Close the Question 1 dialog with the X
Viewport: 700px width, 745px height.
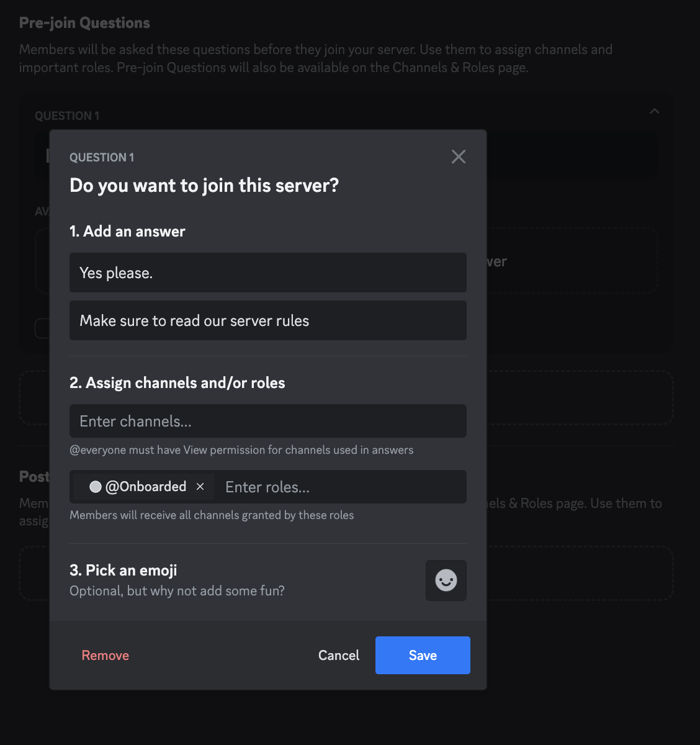pyautogui.click(x=459, y=156)
